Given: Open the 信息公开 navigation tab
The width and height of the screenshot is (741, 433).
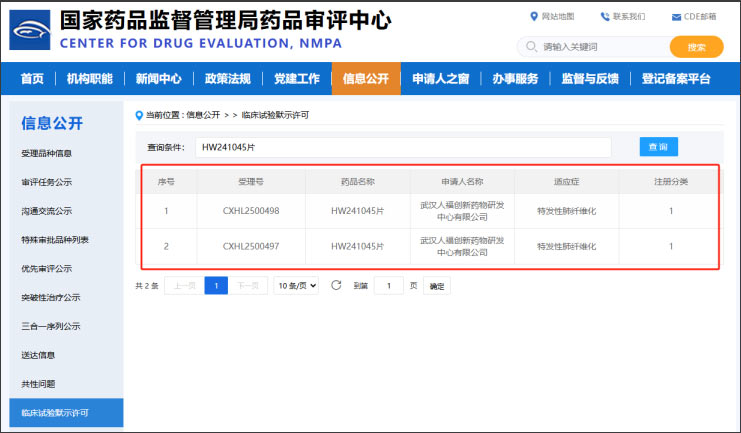Looking at the screenshot, I should tap(365, 79).
